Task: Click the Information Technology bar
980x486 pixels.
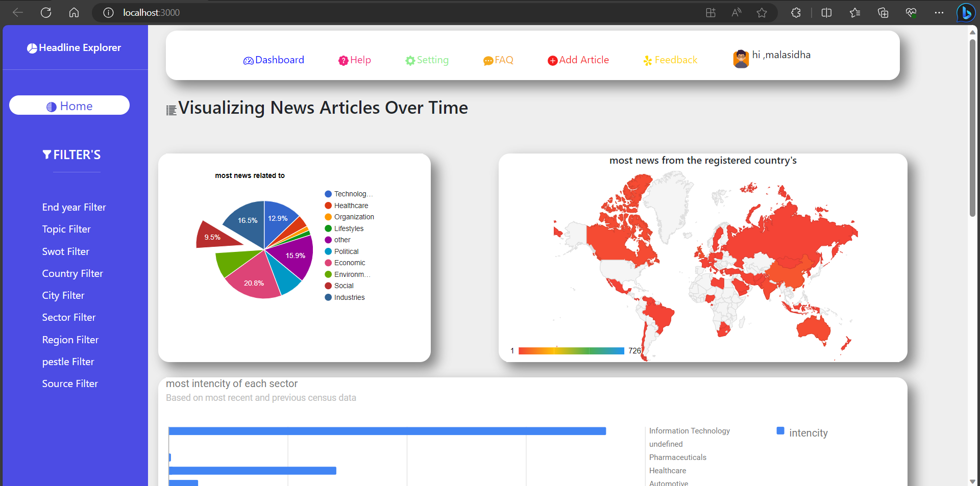Action: 387,431
